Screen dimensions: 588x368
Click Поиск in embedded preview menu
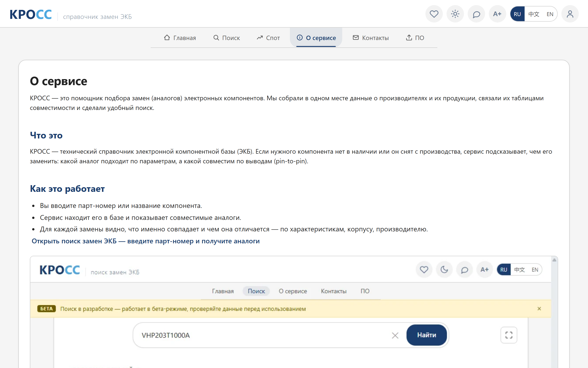[256, 291]
